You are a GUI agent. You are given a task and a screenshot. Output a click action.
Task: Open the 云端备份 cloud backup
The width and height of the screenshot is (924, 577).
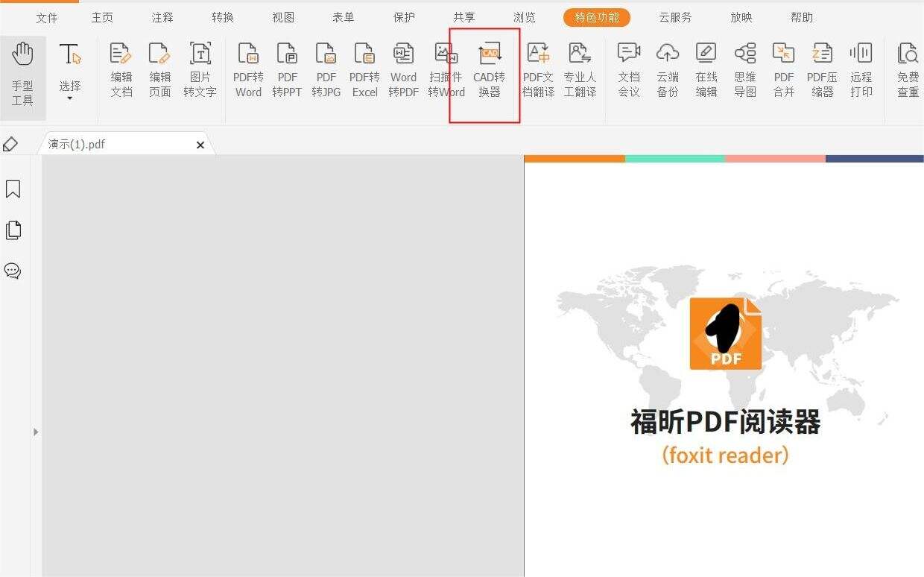(667, 71)
